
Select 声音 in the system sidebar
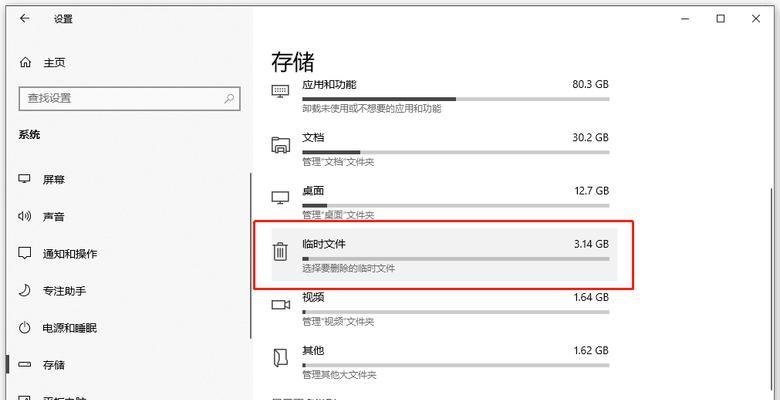[x=54, y=216]
